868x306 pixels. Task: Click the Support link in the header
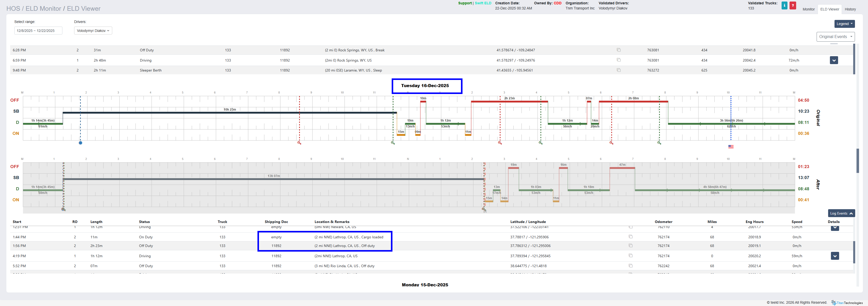tap(465, 3)
